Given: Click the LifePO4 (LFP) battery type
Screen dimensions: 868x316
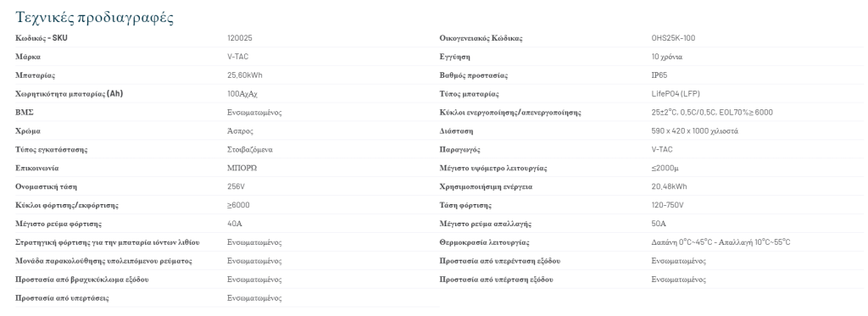Looking at the screenshot, I should [676, 94].
